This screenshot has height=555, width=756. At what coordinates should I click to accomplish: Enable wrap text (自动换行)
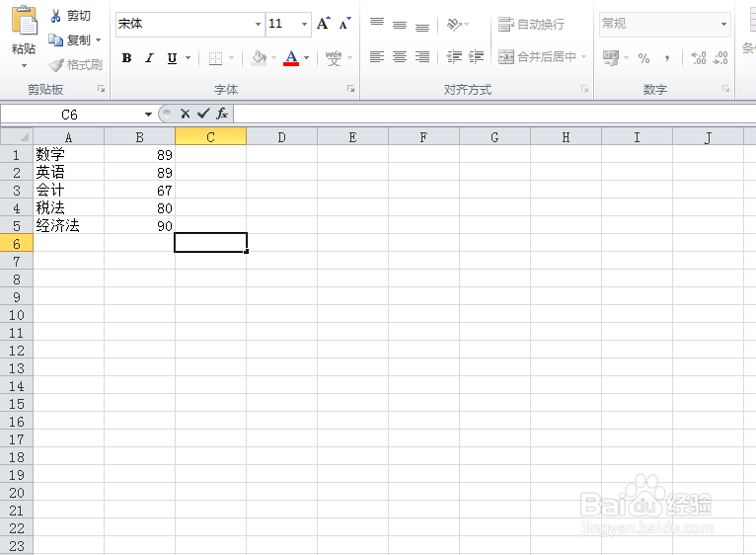pyautogui.click(x=531, y=24)
